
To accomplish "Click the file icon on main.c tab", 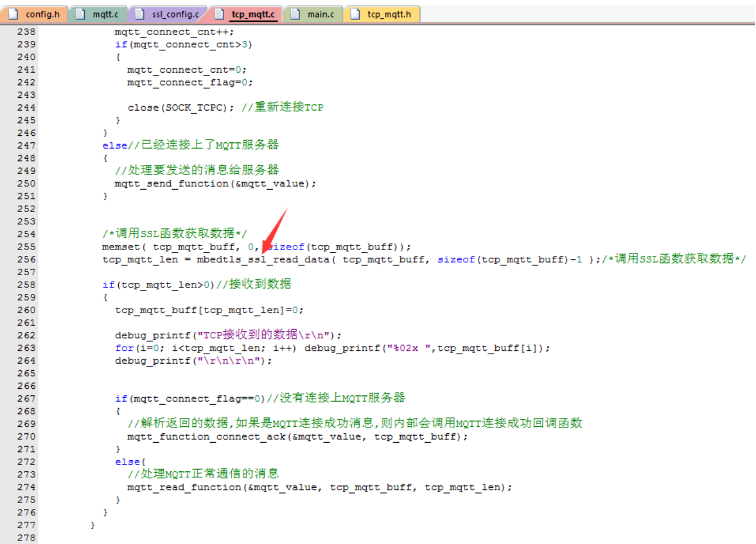I will (295, 14).
